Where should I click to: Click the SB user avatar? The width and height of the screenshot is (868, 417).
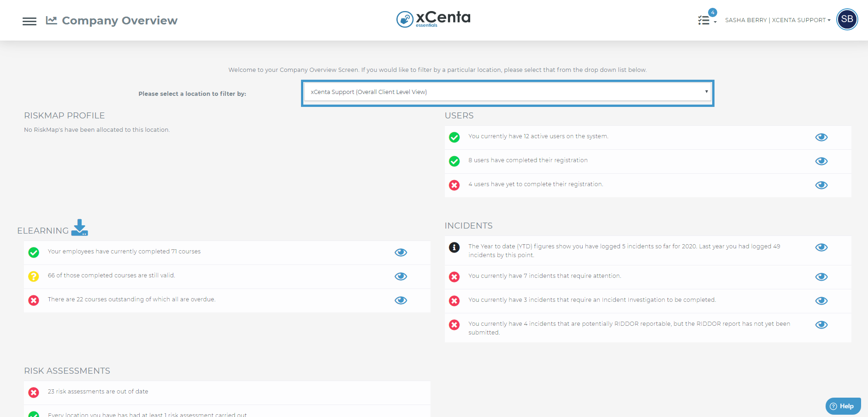(x=847, y=19)
